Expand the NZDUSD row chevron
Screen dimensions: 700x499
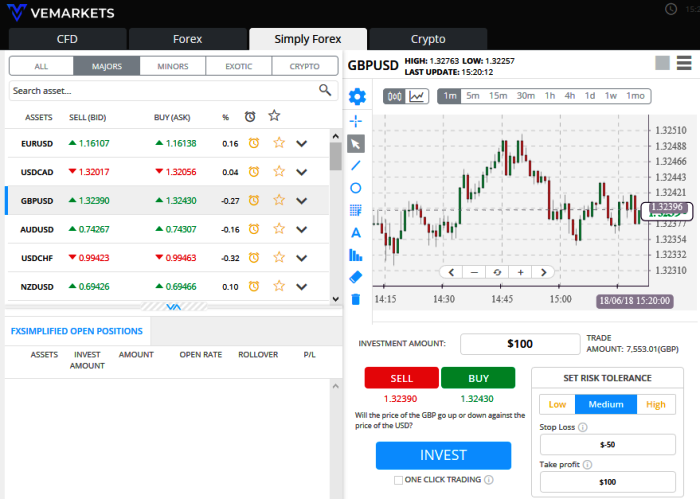[x=302, y=287]
